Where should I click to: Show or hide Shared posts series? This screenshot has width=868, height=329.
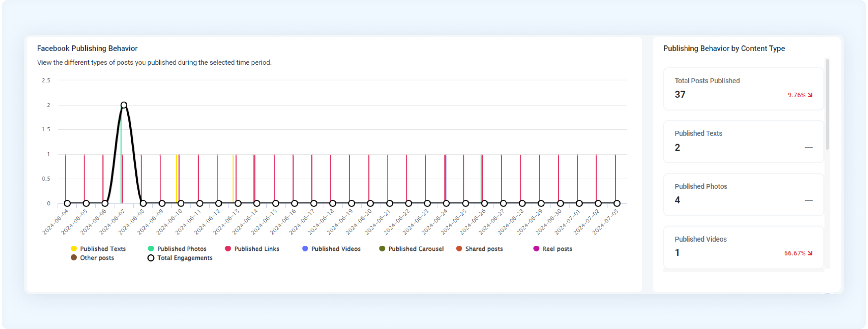click(x=479, y=249)
